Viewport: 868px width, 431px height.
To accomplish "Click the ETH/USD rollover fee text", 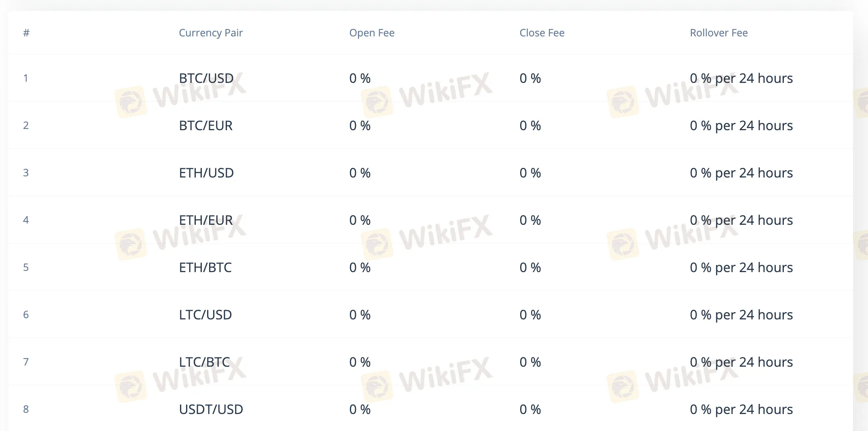I will click(x=741, y=173).
